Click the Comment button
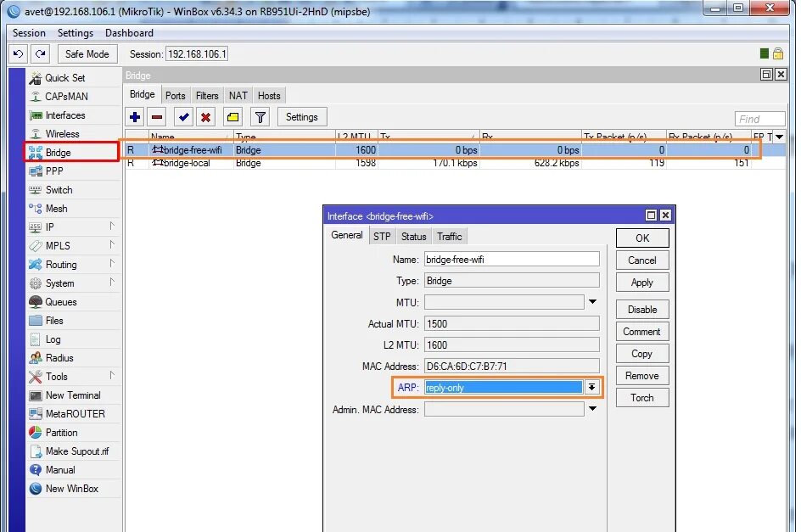Image resolution: width=801 pixels, height=532 pixels. [x=642, y=332]
